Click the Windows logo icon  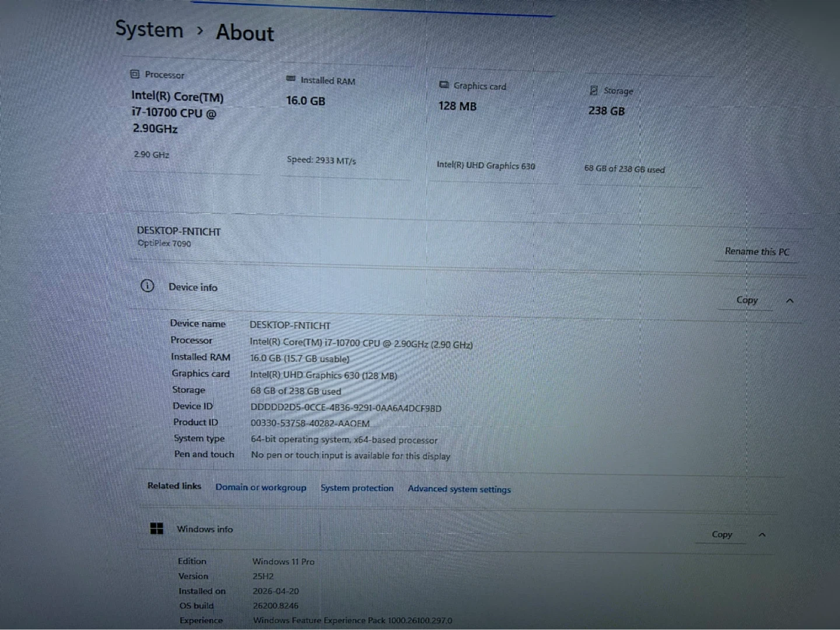point(157,528)
